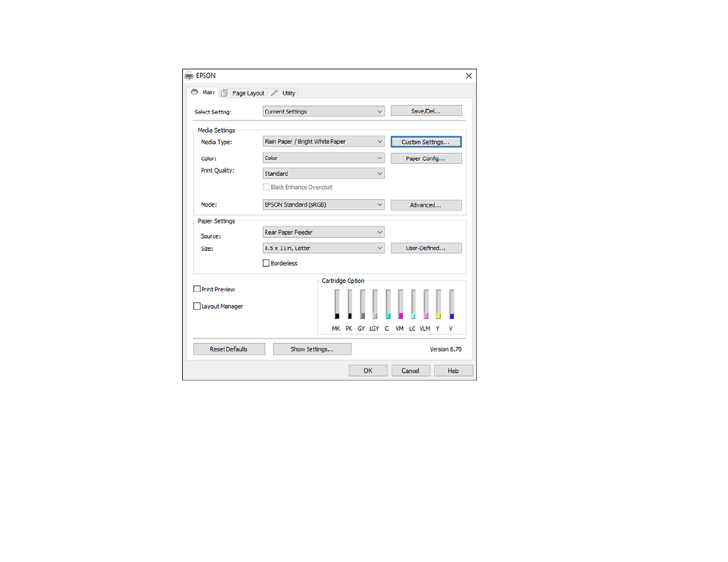Viewport: 728px width, 562px height.
Task: Click the violet V ink cartridge indicator
Action: click(451, 304)
